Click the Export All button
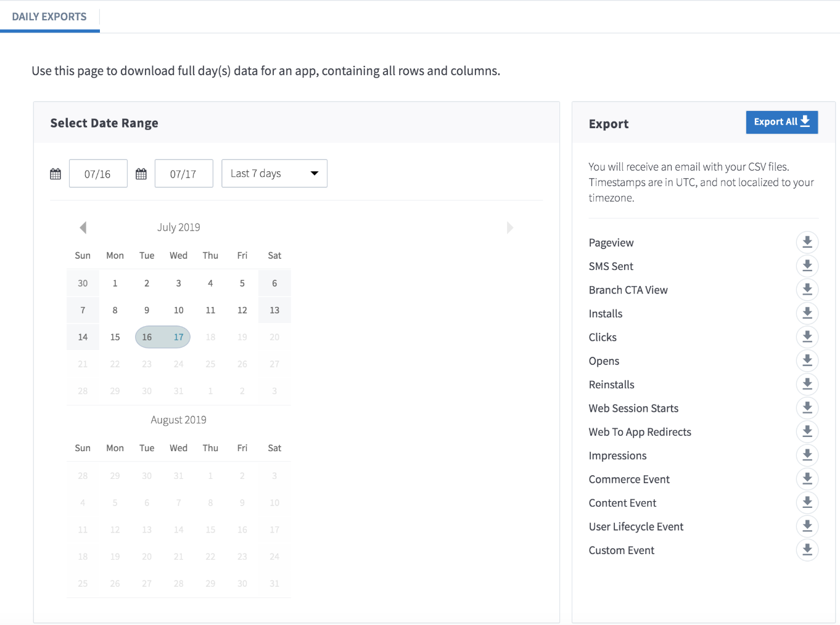840x625 pixels. [x=781, y=121]
